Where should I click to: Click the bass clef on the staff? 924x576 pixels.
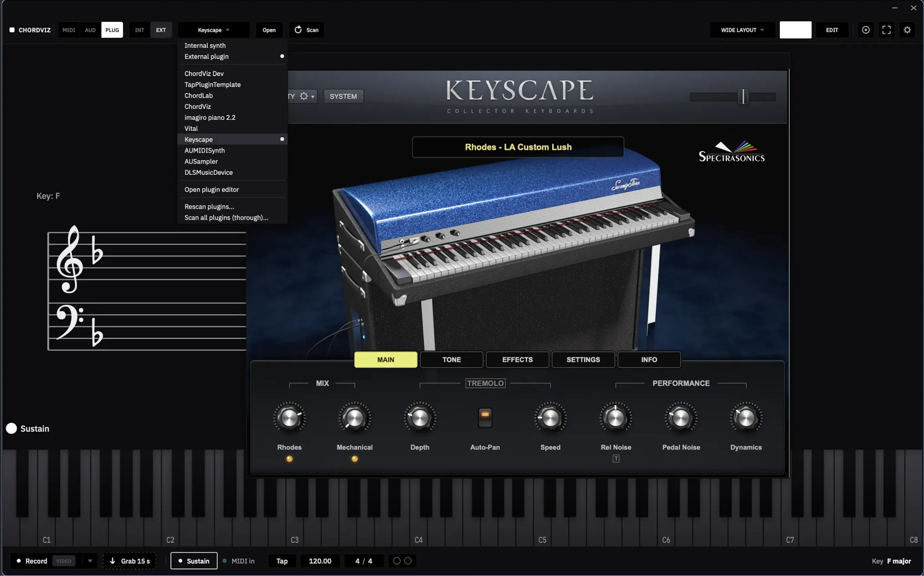coord(70,322)
